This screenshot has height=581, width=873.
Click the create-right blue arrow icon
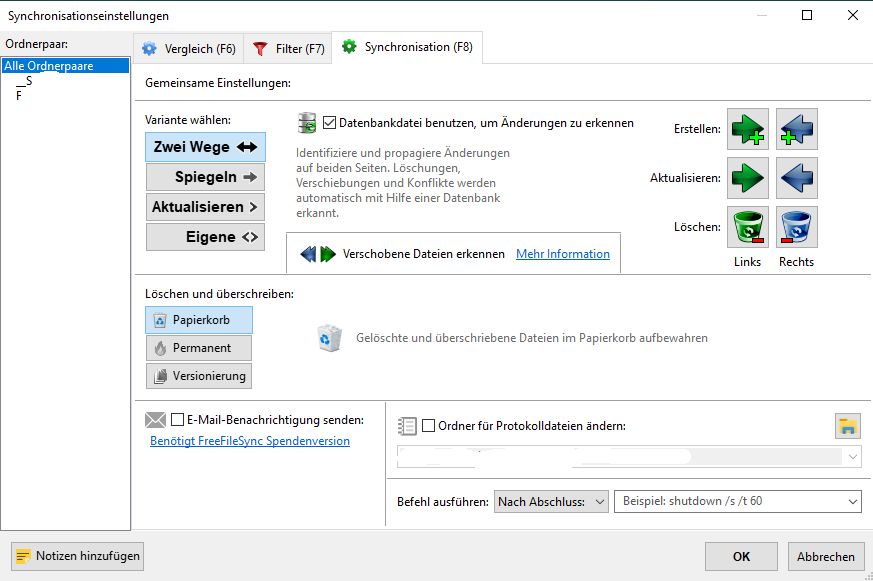pyautogui.click(x=797, y=129)
